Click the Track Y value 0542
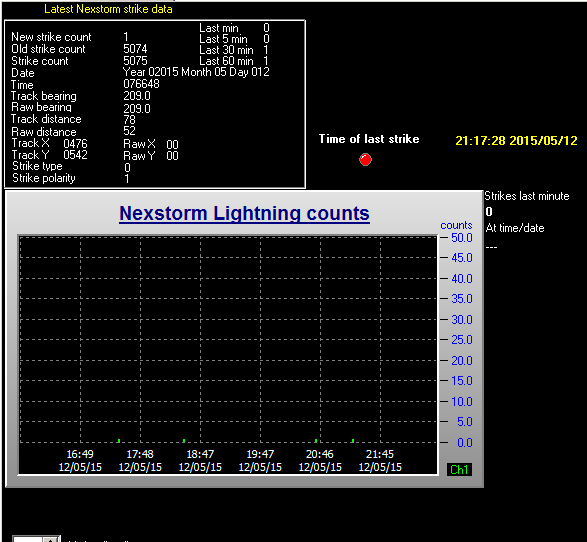Viewport: 587px width, 542px height. [75, 155]
